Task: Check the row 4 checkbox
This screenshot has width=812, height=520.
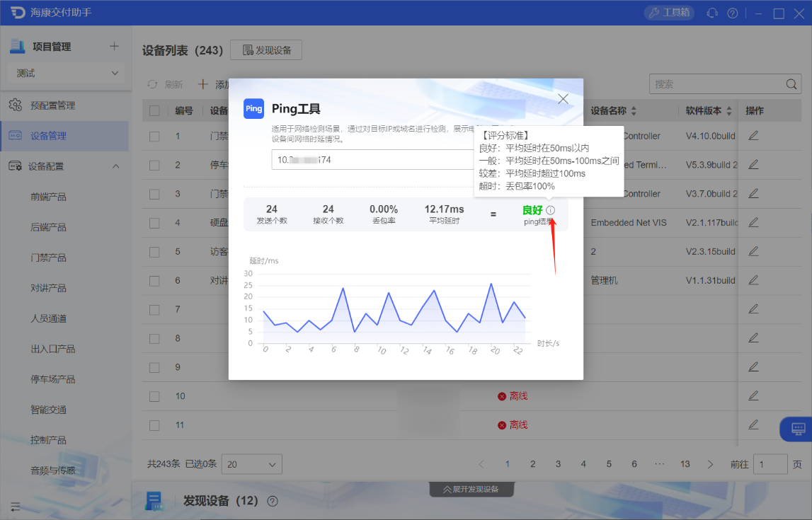Action: (x=154, y=223)
